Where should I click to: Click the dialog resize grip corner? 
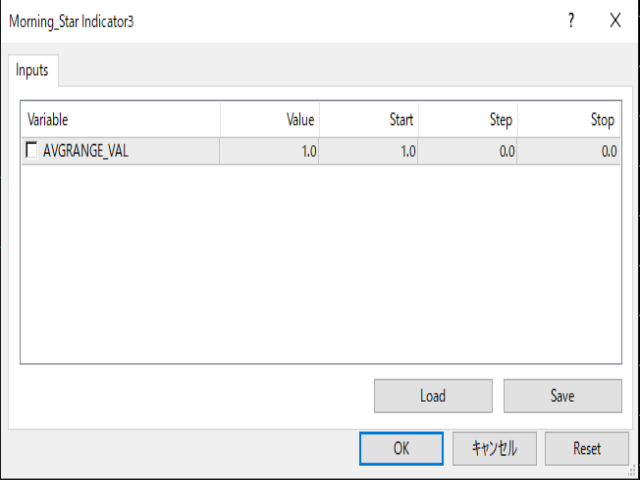click(x=633, y=471)
